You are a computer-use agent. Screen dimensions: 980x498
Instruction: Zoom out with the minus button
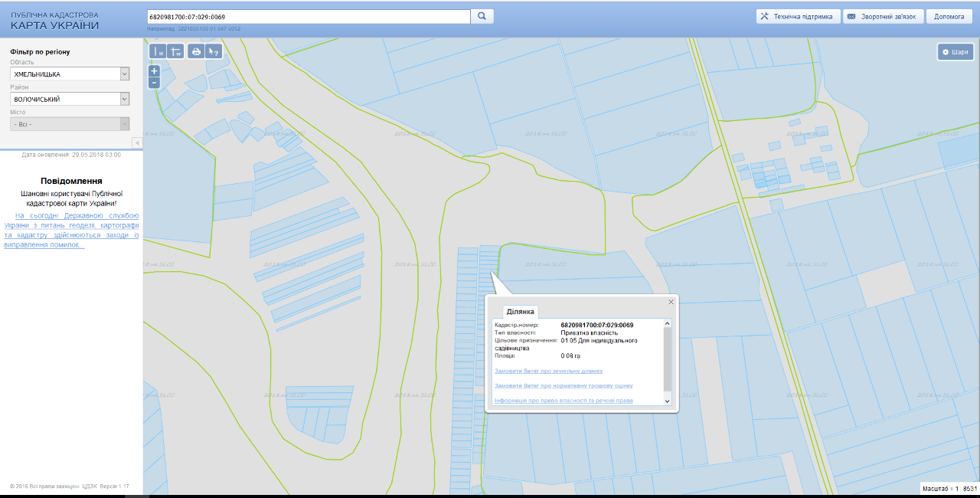coord(154,82)
